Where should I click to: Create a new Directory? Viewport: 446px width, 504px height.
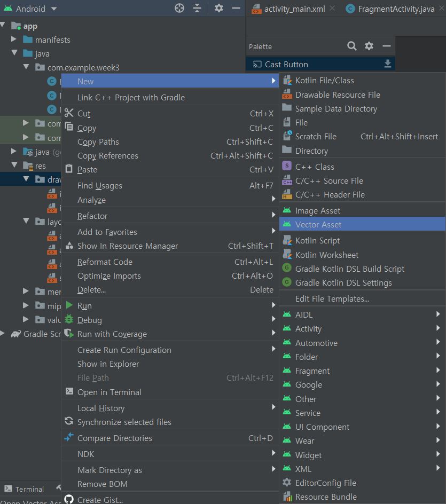[362, 151]
